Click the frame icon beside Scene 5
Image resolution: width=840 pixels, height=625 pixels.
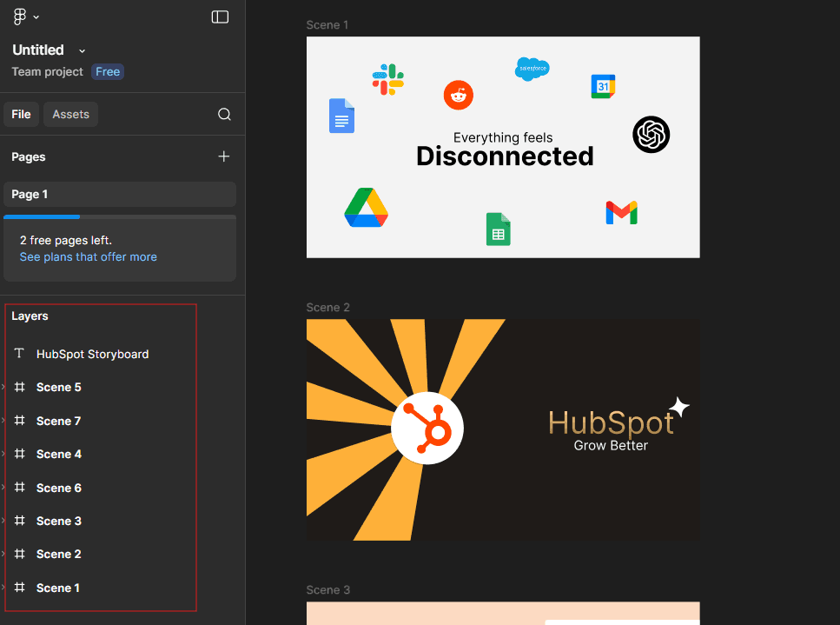coord(19,387)
